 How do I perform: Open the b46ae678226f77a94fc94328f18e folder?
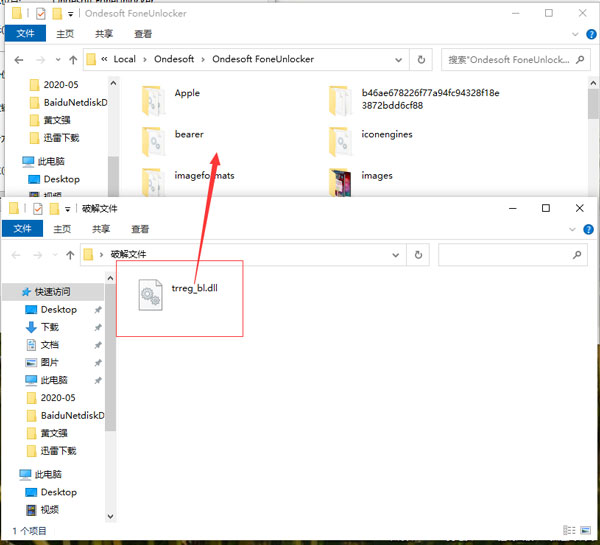click(x=414, y=100)
